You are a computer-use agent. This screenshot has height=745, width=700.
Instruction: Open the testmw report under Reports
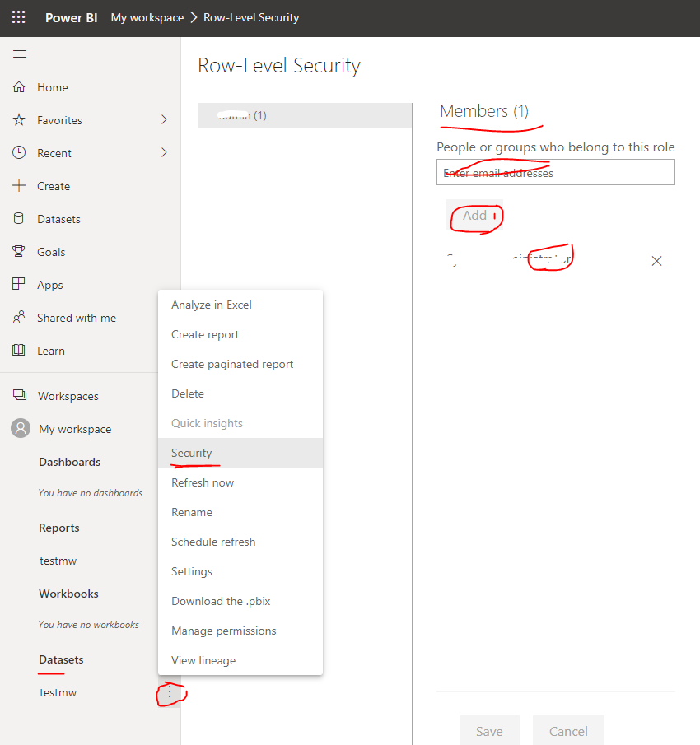pos(58,561)
